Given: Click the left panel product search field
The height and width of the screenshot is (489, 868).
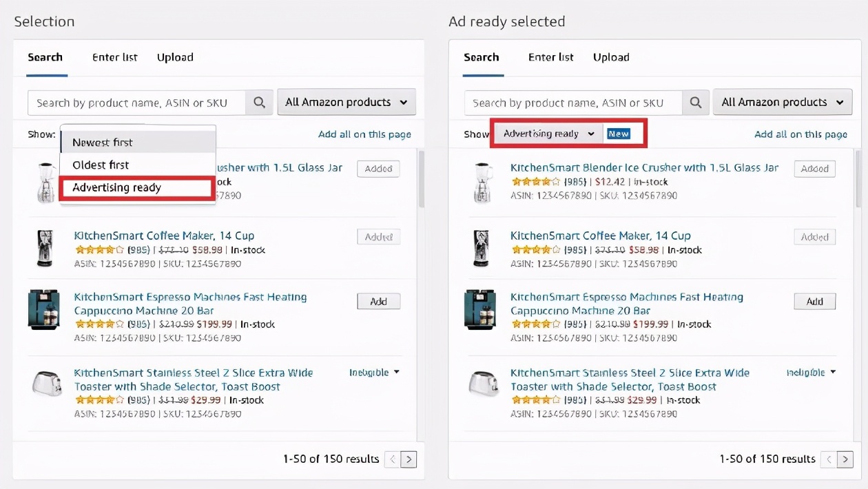Looking at the screenshot, I should coord(137,103).
